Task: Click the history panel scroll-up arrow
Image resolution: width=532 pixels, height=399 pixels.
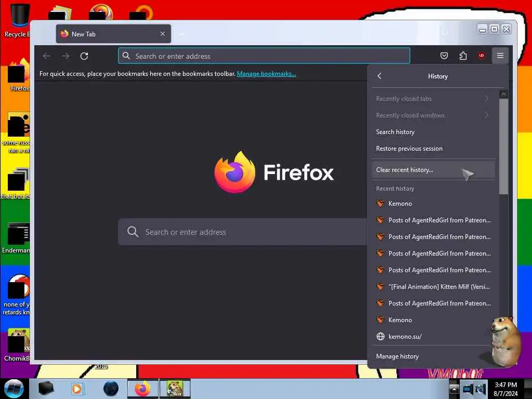Action: pyautogui.click(x=503, y=94)
